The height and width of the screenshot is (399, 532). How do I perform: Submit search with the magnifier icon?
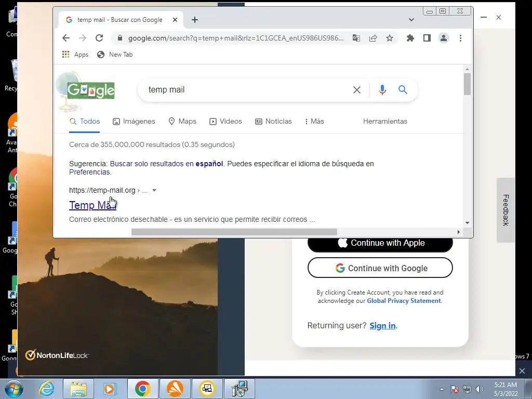click(403, 89)
